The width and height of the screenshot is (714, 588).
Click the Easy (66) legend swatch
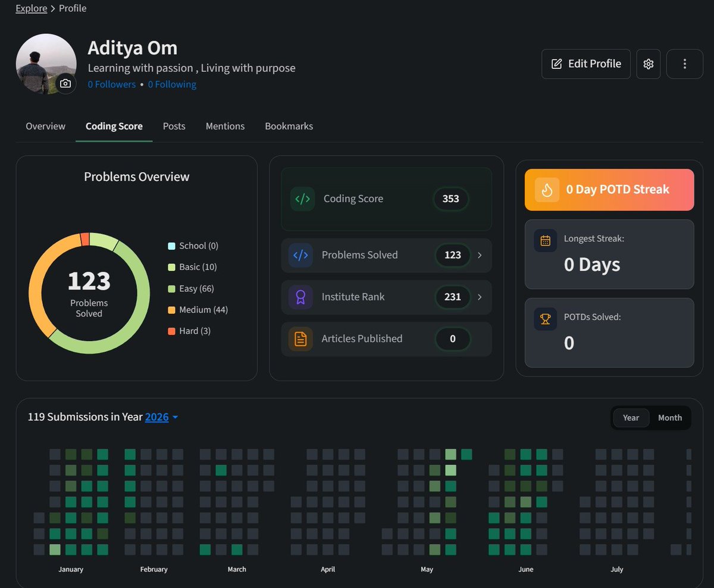pos(172,289)
